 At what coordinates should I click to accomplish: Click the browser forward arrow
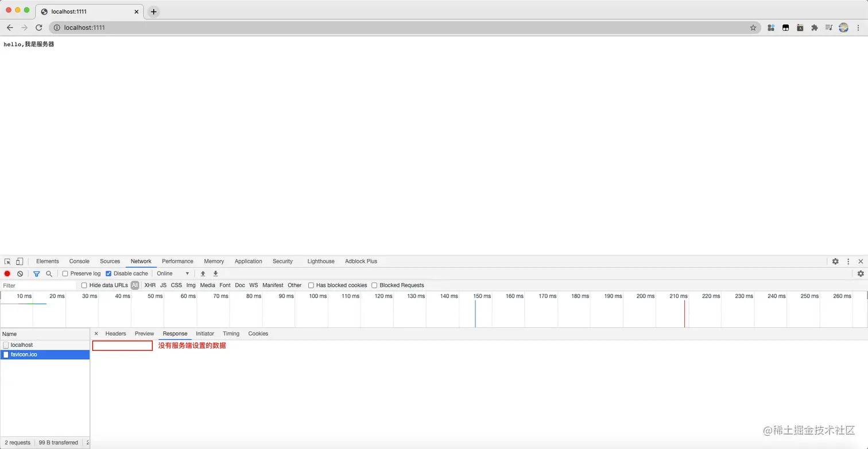pos(24,28)
